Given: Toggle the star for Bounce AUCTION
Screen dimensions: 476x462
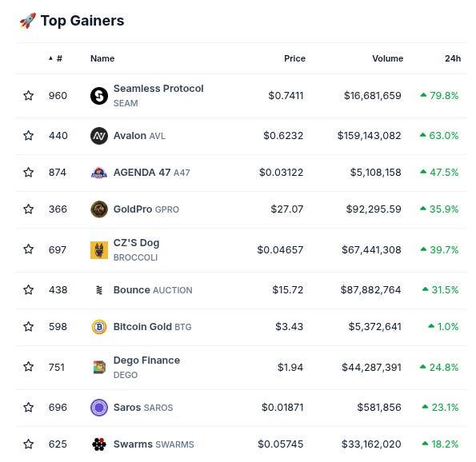Looking at the screenshot, I should click(29, 289).
